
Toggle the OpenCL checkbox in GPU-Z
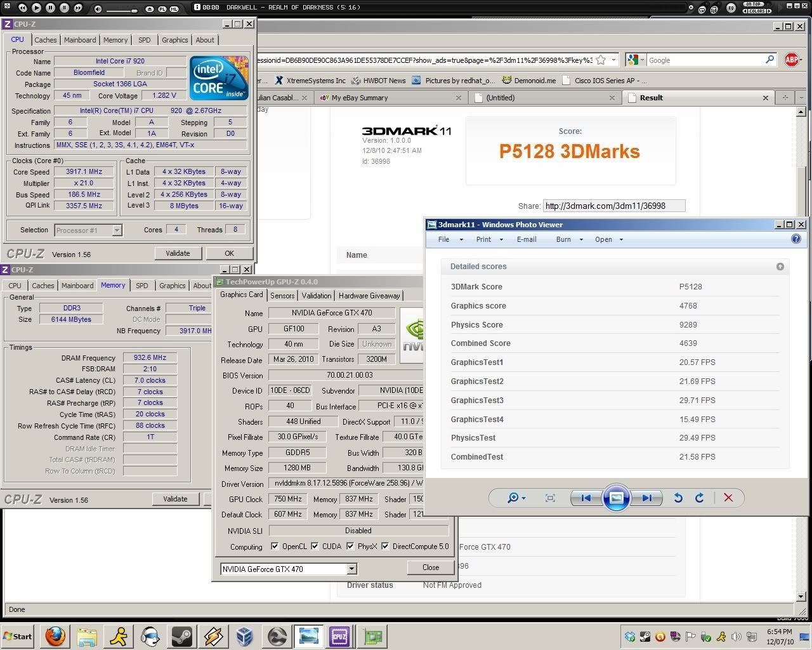coord(274,547)
